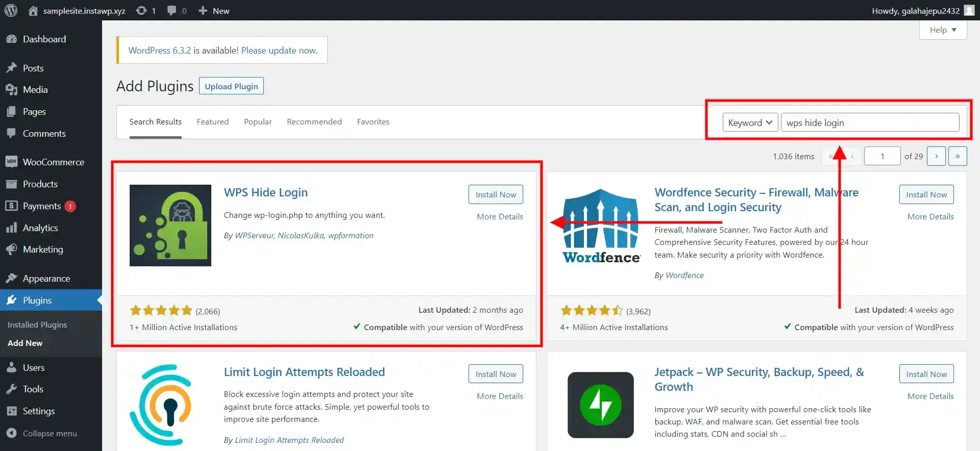
Task: Click the Plugins plug icon
Action: (x=11, y=300)
